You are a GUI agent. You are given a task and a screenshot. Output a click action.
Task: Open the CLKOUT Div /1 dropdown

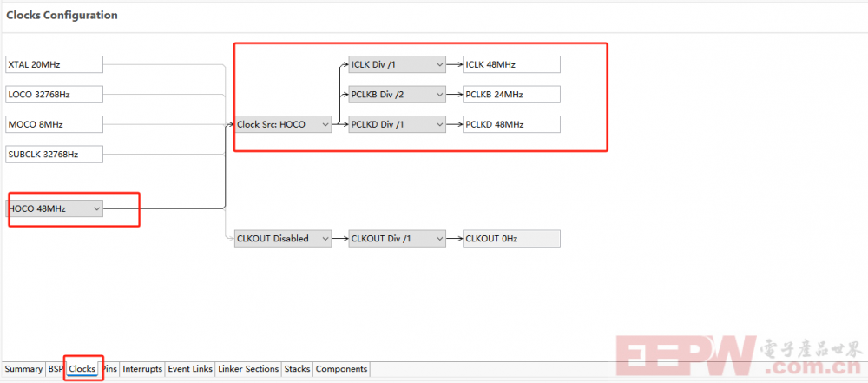[x=397, y=238]
